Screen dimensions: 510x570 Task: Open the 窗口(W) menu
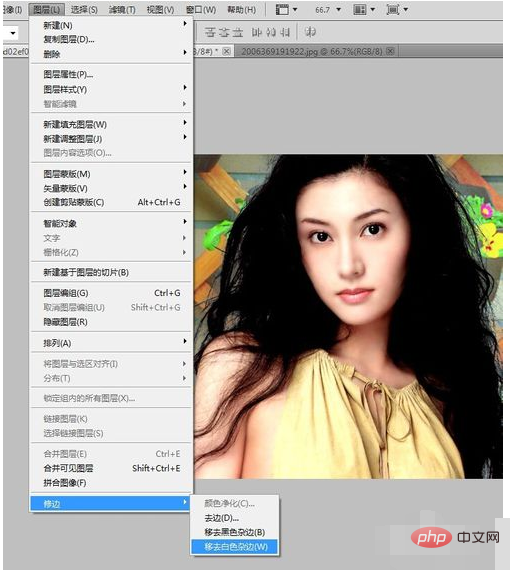[201, 9]
